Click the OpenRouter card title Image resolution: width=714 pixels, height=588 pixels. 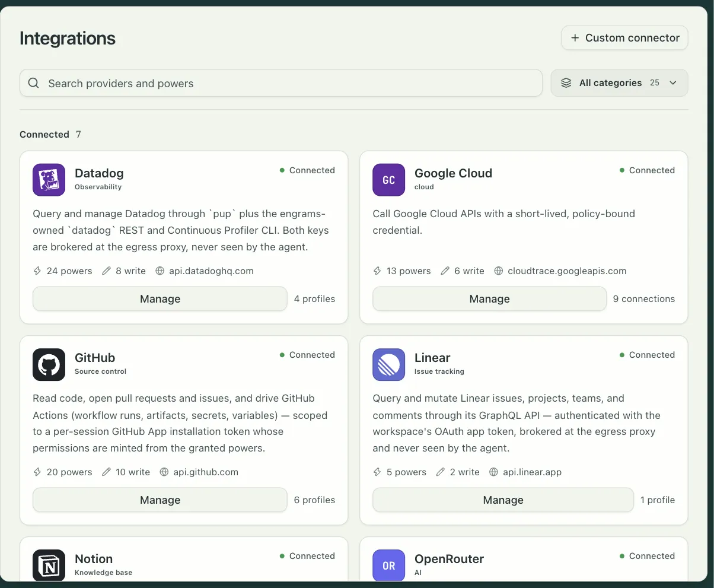click(x=449, y=559)
